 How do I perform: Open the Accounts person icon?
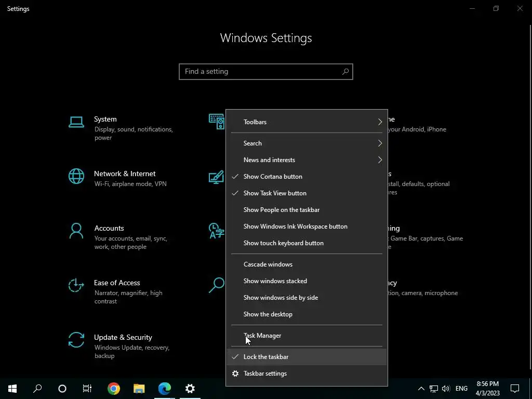[x=76, y=231]
